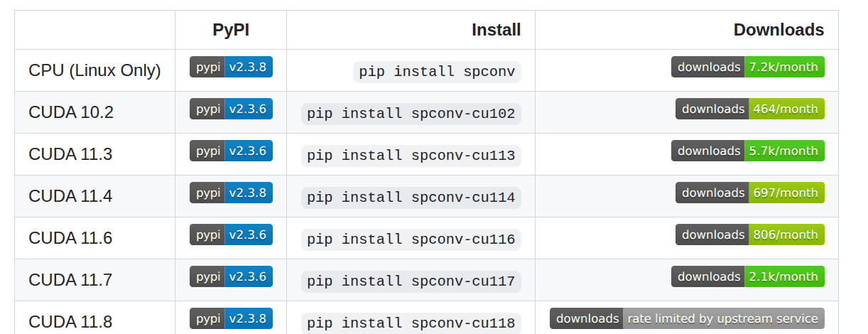The image size is (868, 334).
Task: Open the 2.1k/month downloads badge
Action: 747,277
